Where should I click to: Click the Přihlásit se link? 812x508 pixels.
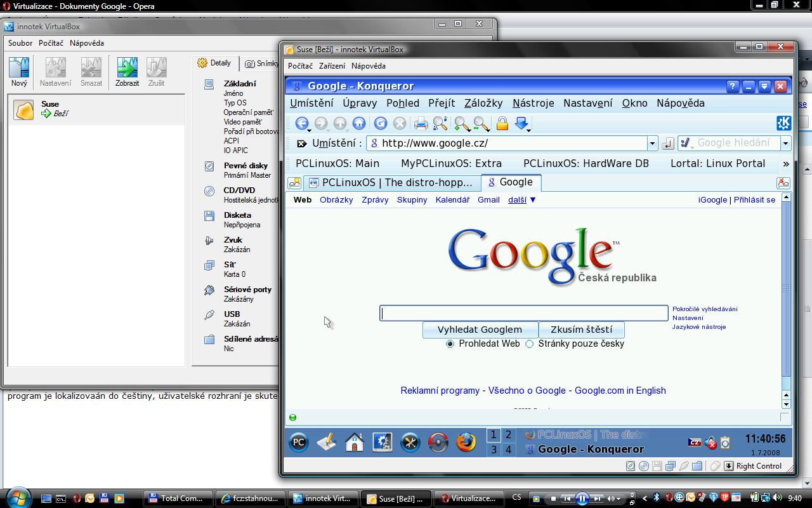pos(754,199)
